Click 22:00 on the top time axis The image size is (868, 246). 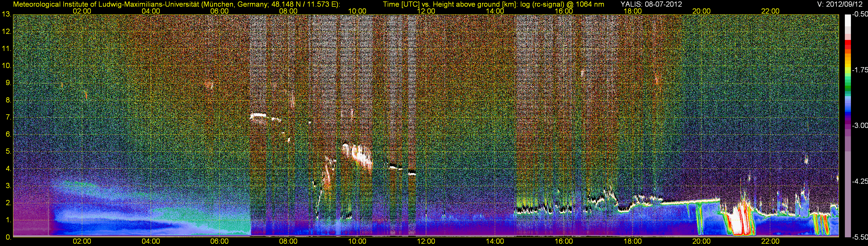point(770,11)
